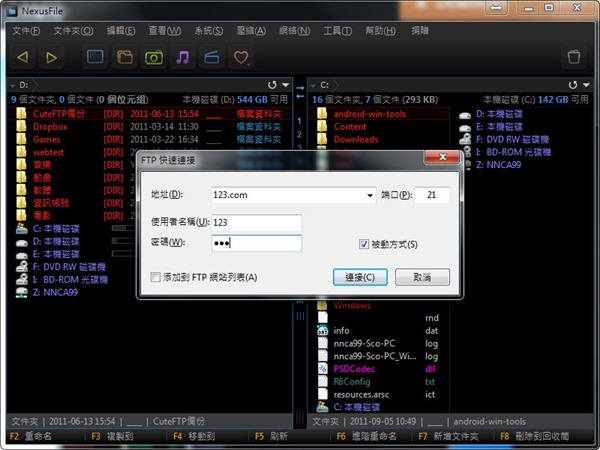Click the port field showing 21
This screenshot has height=450, width=600.
pyautogui.click(x=432, y=195)
